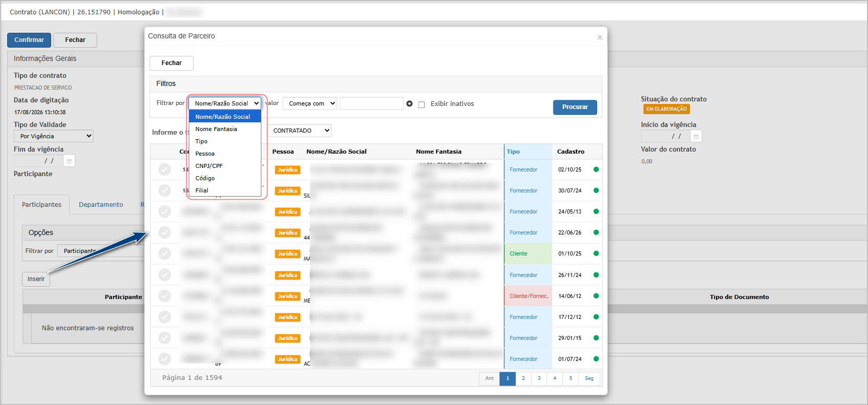
Task: Focus the filter value text field
Action: [x=372, y=103]
